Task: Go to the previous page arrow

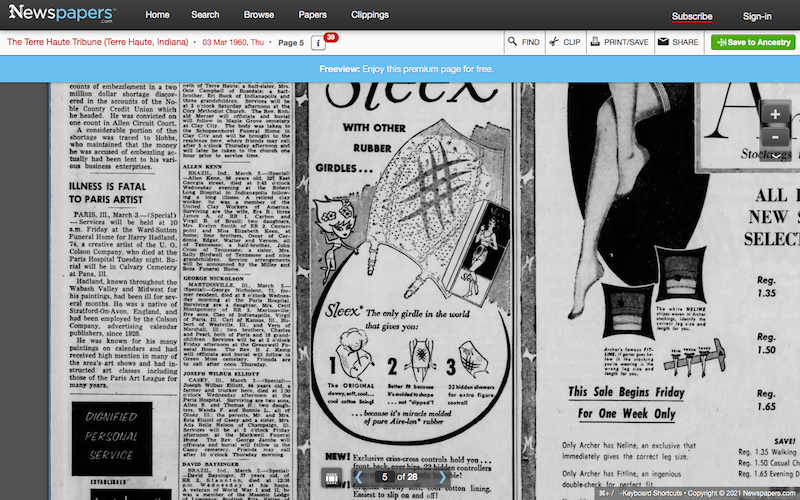Action: pos(358,478)
